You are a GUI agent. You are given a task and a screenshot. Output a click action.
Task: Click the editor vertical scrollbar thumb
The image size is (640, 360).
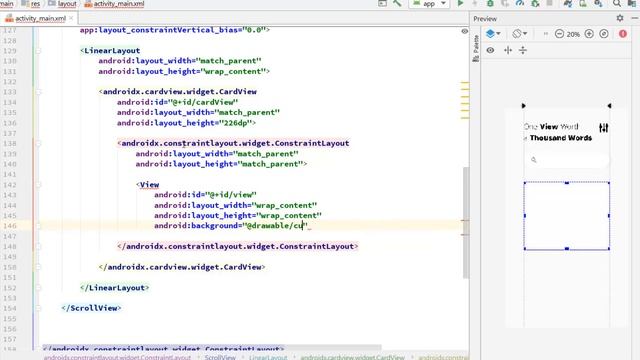465,222
